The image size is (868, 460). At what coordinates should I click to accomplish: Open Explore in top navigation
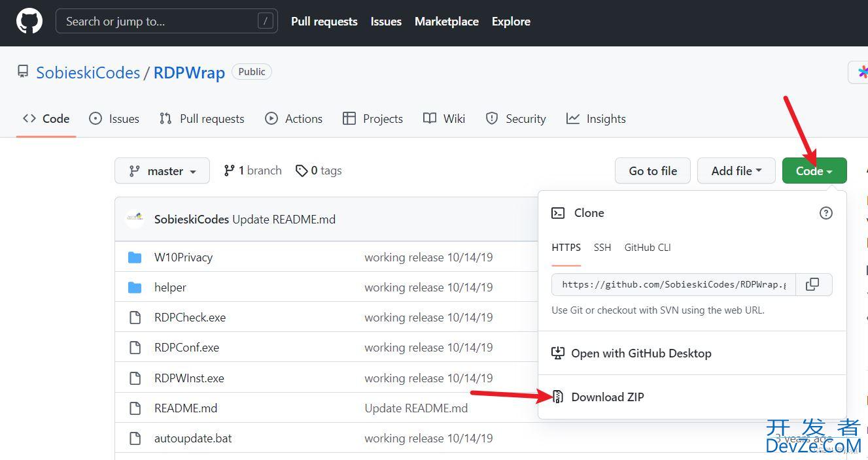511,22
